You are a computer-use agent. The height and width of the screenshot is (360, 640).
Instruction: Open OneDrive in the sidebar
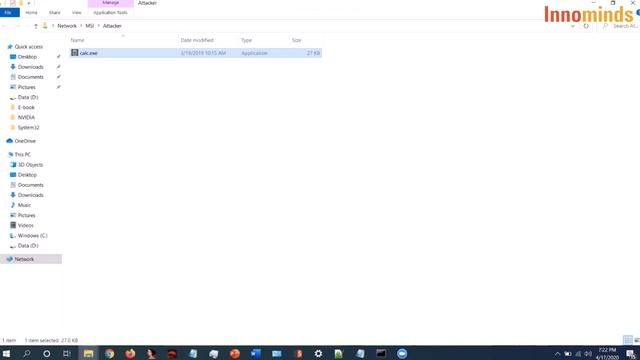(x=25, y=141)
